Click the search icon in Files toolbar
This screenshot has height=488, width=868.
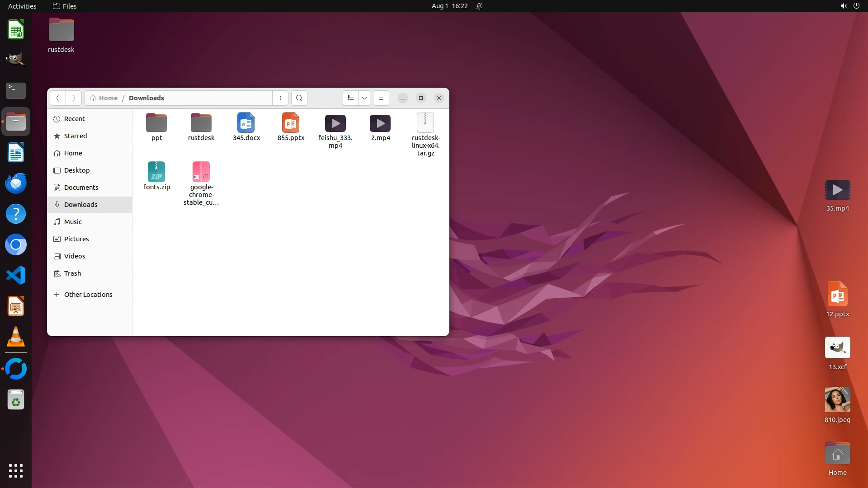pos(299,98)
